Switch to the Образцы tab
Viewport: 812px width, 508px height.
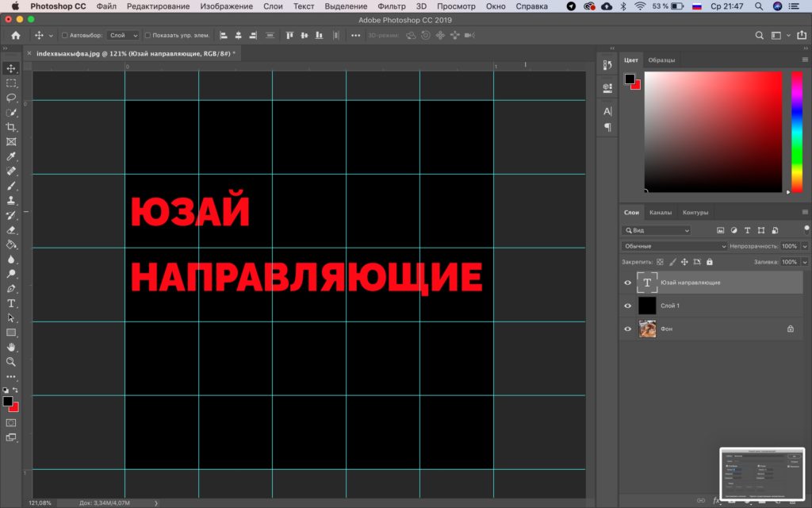coord(661,60)
